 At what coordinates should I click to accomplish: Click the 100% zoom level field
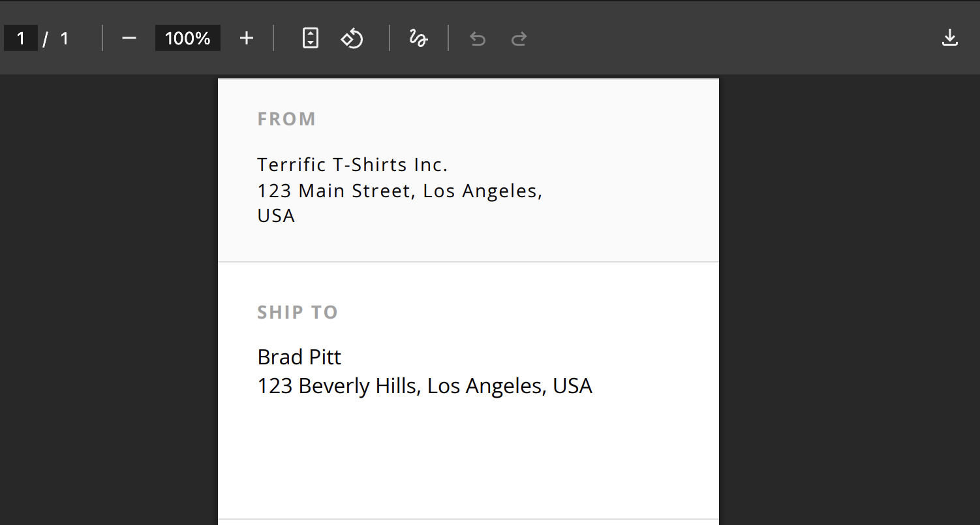[187, 39]
